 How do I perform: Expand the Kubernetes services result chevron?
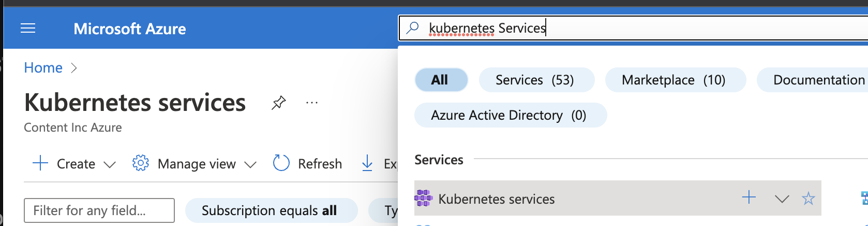[x=782, y=199]
